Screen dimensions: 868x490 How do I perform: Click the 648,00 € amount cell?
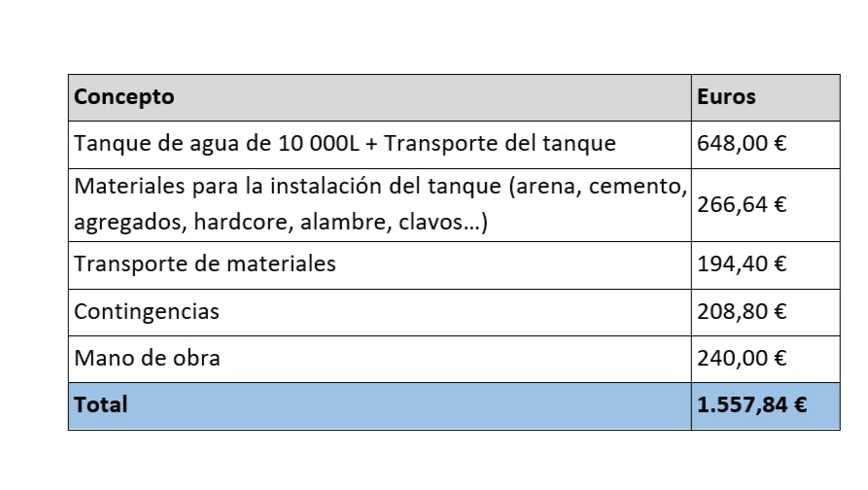coord(766,145)
